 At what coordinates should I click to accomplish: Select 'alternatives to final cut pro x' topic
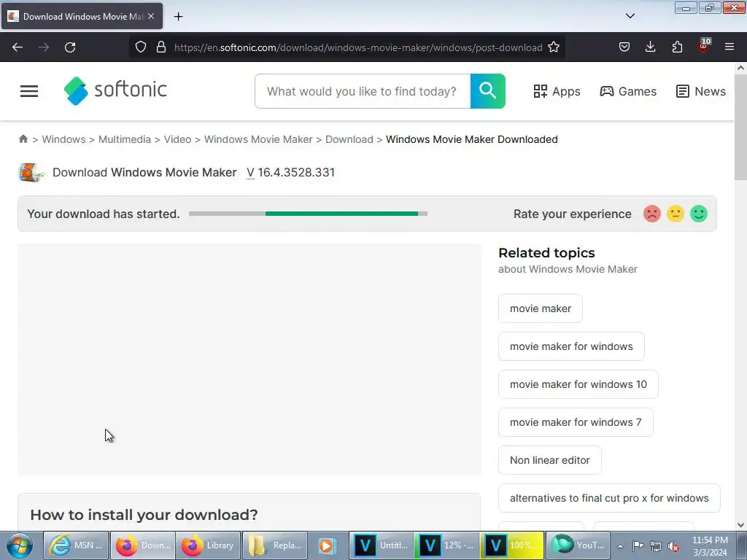click(609, 498)
